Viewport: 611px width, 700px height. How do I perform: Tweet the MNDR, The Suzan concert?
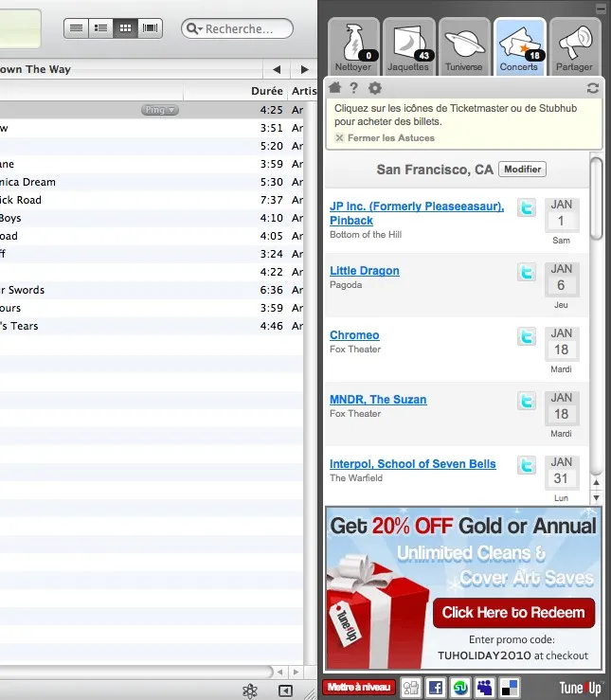[x=527, y=401]
